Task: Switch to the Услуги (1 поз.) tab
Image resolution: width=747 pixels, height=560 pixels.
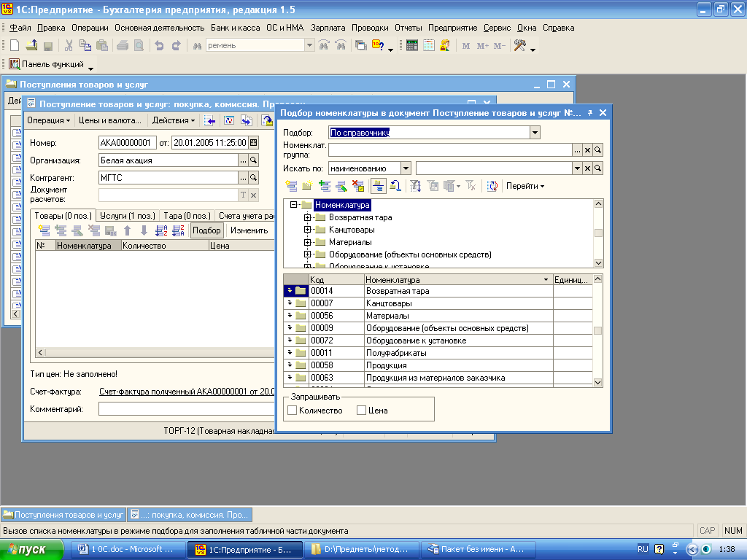Action: pyautogui.click(x=128, y=216)
